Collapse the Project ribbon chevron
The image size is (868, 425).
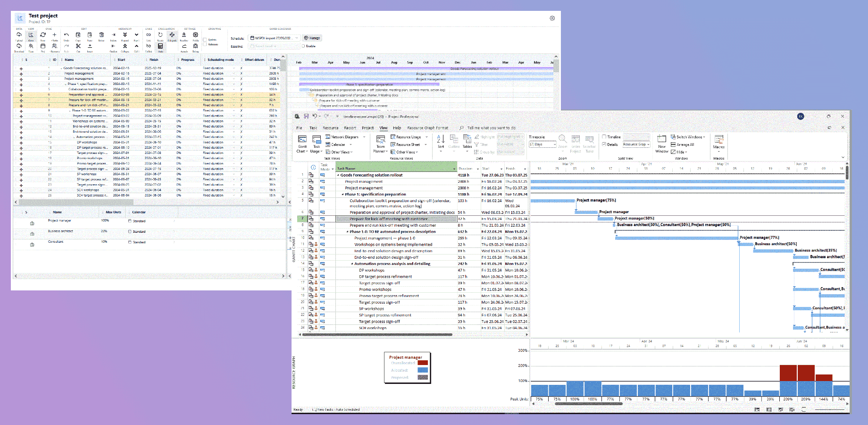click(843, 157)
